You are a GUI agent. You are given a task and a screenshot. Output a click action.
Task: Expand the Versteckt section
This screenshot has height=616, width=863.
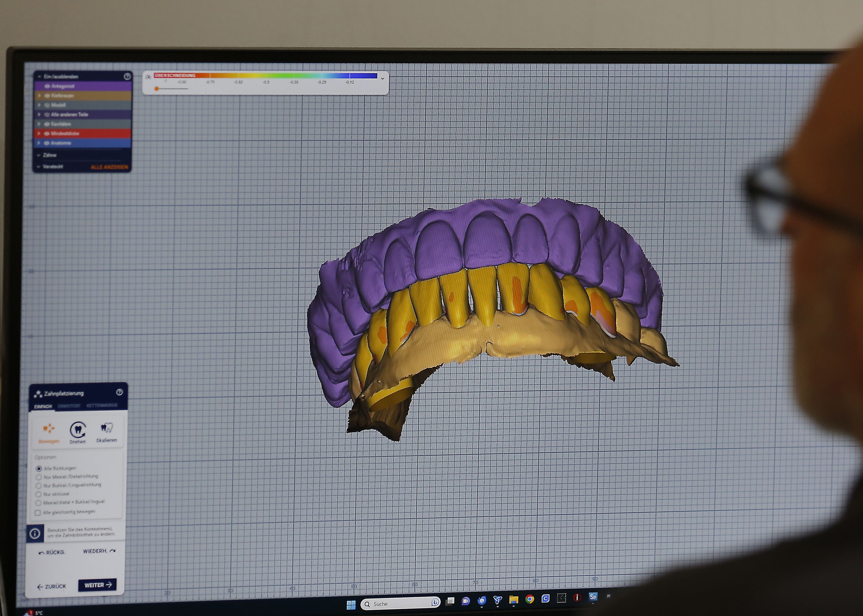(39, 167)
